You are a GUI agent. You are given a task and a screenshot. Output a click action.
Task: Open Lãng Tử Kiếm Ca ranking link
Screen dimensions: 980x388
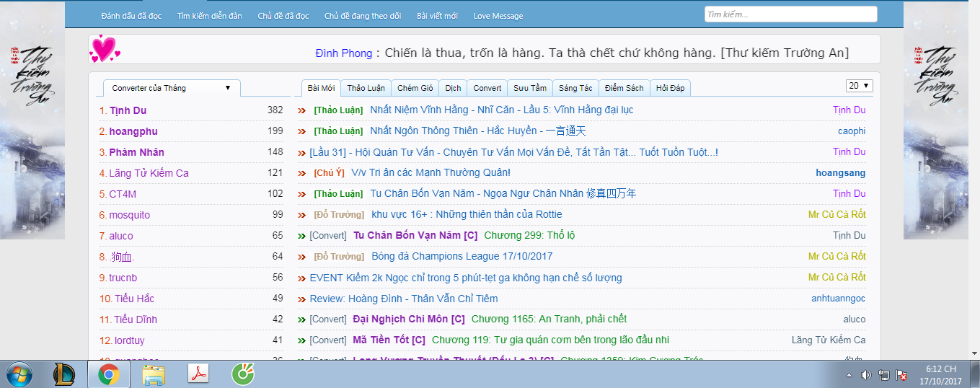pos(149,173)
